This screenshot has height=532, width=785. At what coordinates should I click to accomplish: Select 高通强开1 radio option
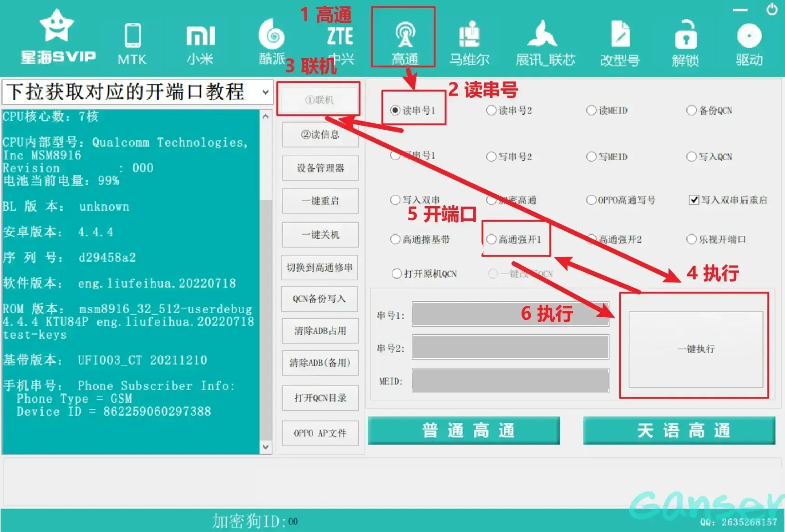tap(491, 239)
